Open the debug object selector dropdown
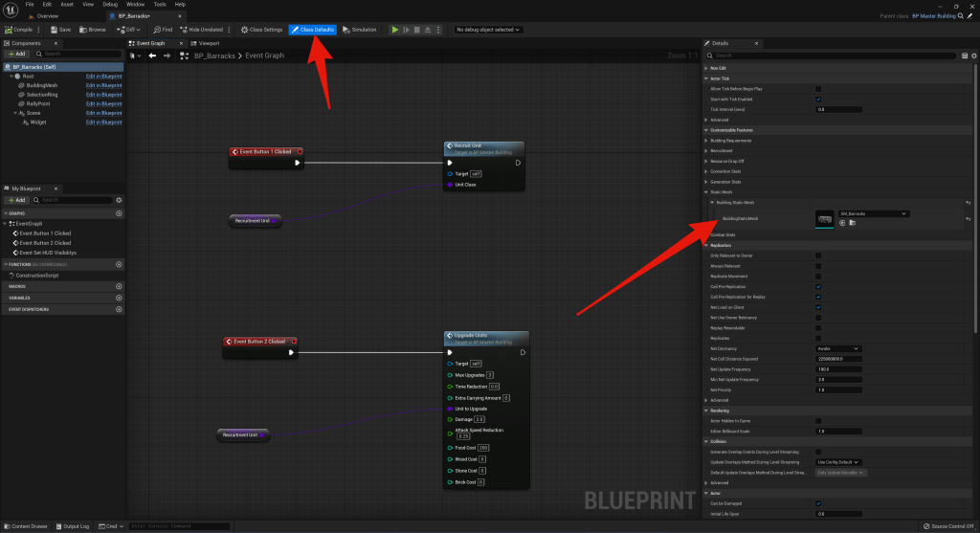The width and height of the screenshot is (980, 533). click(488, 30)
